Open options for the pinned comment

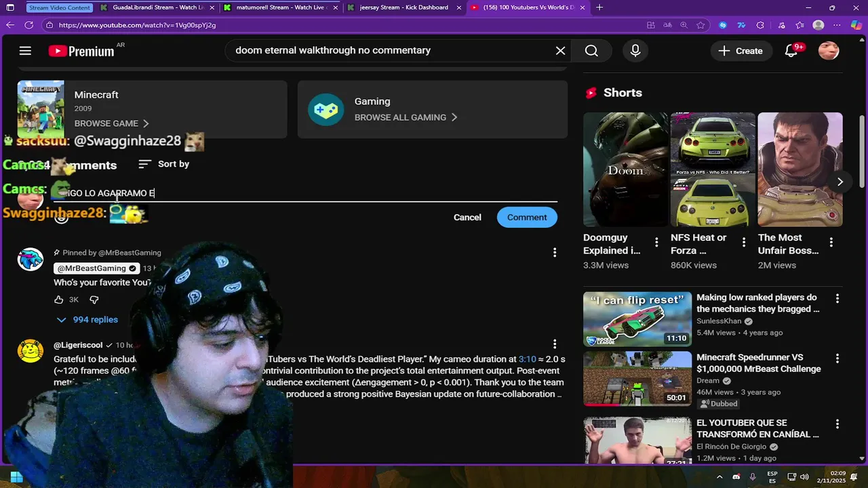[555, 252]
